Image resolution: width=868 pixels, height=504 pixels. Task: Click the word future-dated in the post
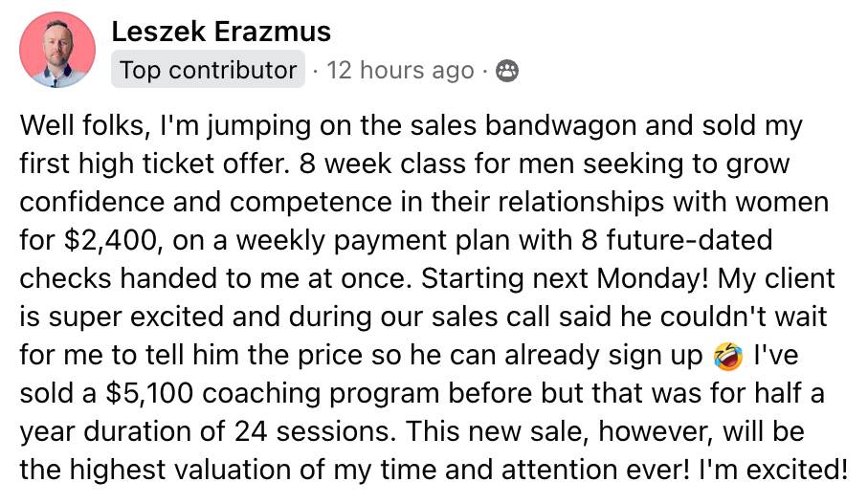689,240
